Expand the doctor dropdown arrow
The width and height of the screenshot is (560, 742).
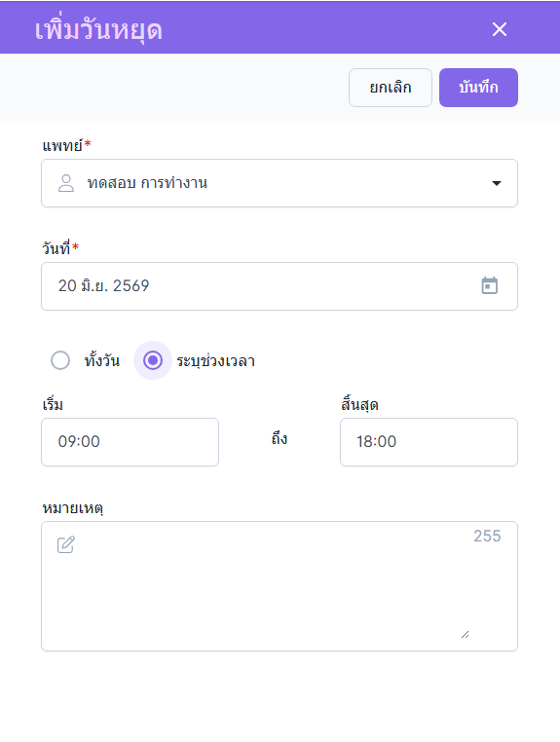[496, 183]
